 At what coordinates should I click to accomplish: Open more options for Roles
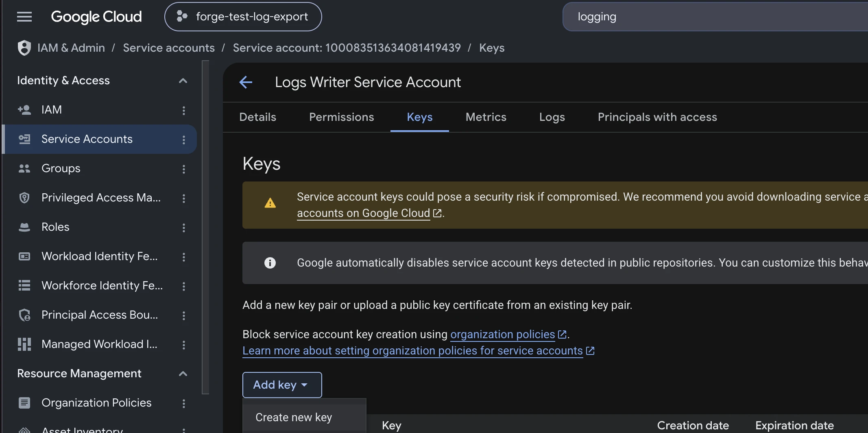point(184,227)
